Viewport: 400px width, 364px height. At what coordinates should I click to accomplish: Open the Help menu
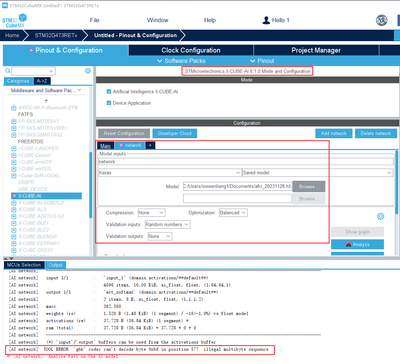tap(210, 20)
